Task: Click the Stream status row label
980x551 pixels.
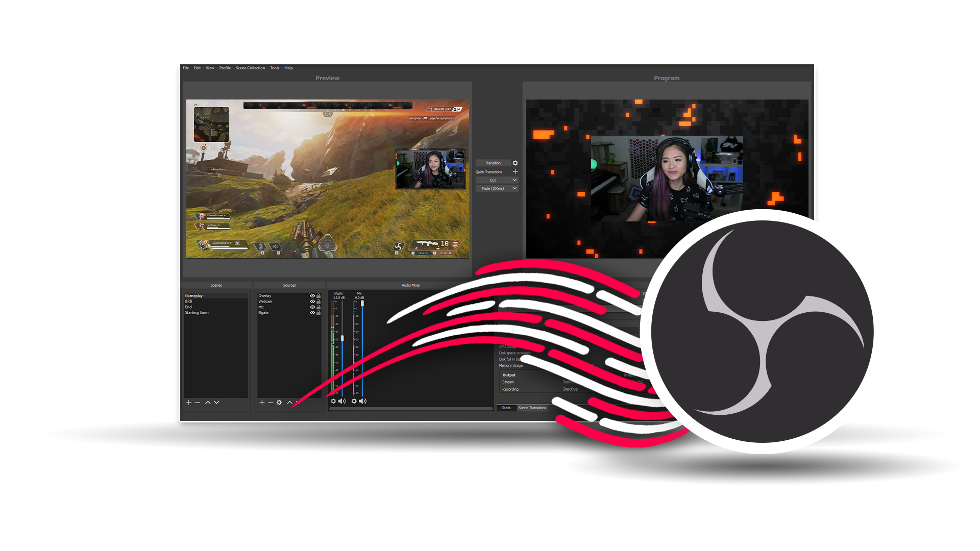Action: (x=508, y=382)
